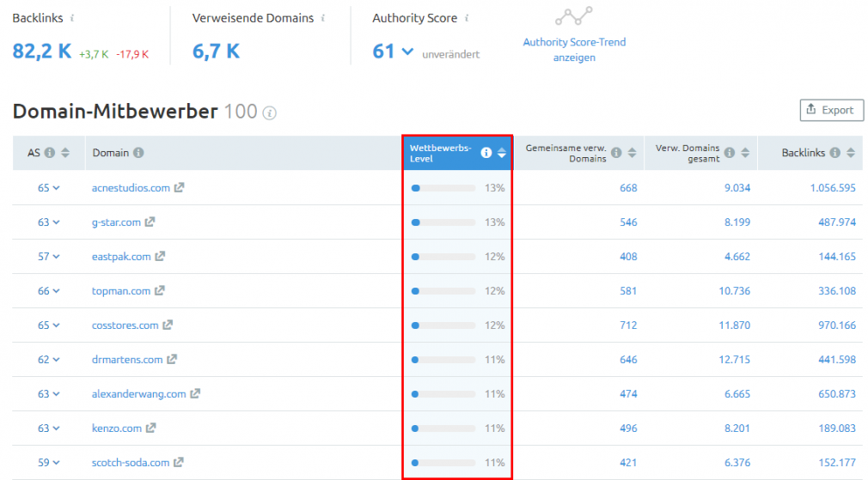Click info icon in the AS column header

click(x=50, y=153)
